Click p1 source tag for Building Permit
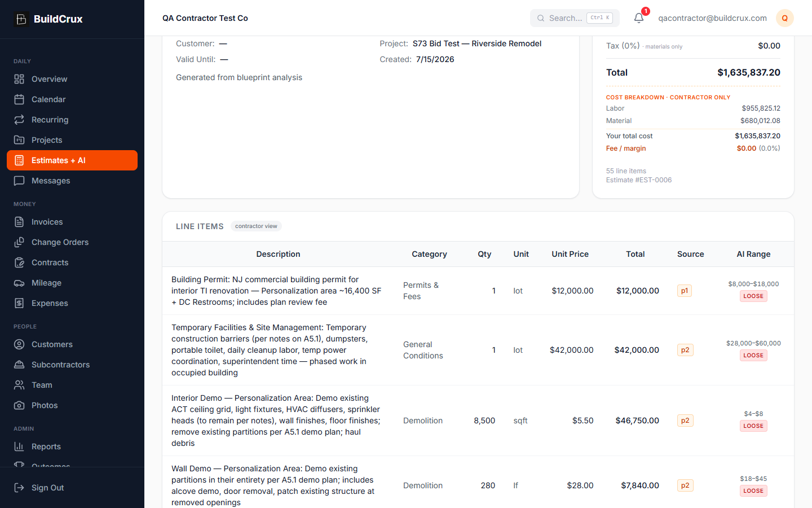Image resolution: width=812 pixels, height=508 pixels. click(685, 291)
